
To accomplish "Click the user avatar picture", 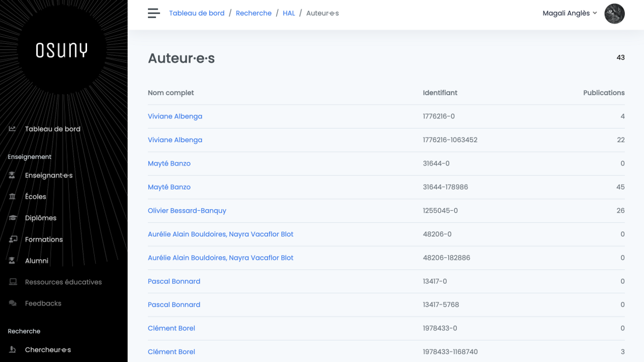I will [x=614, y=14].
